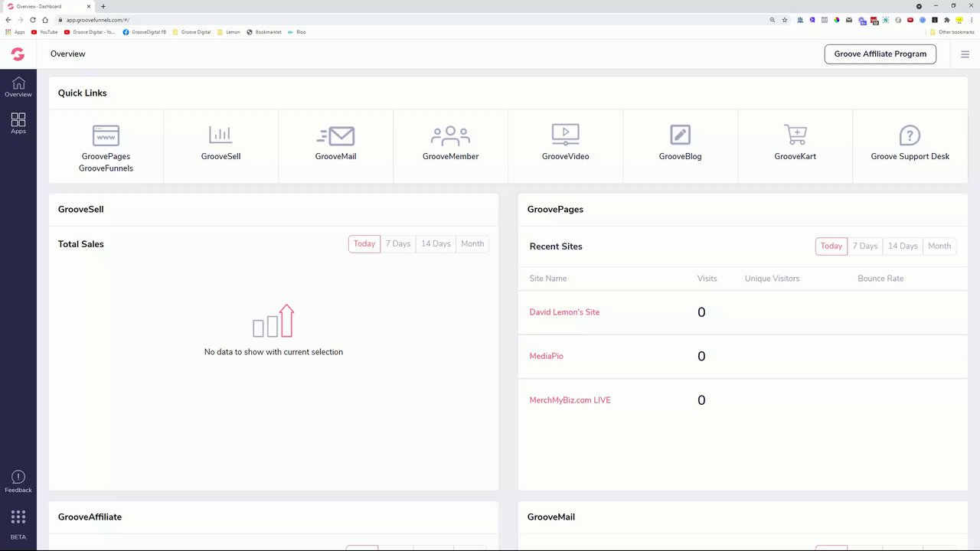
Task: Select Month in the Recent Sites range
Action: pos(939,246)
